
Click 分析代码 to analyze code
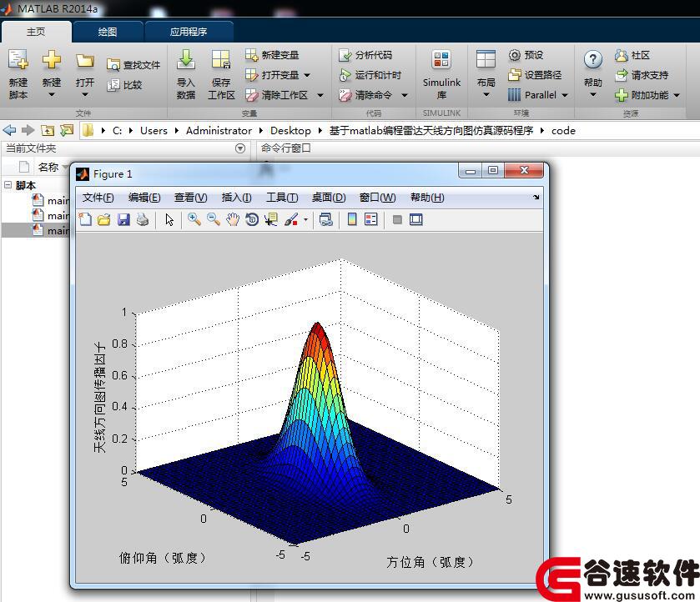point(365,55)
